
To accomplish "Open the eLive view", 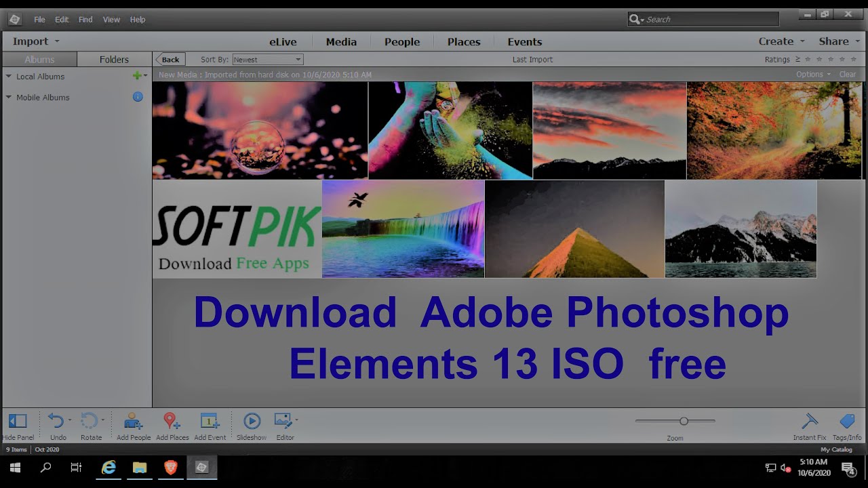I will pyautogui.click(x=283, y=42).
